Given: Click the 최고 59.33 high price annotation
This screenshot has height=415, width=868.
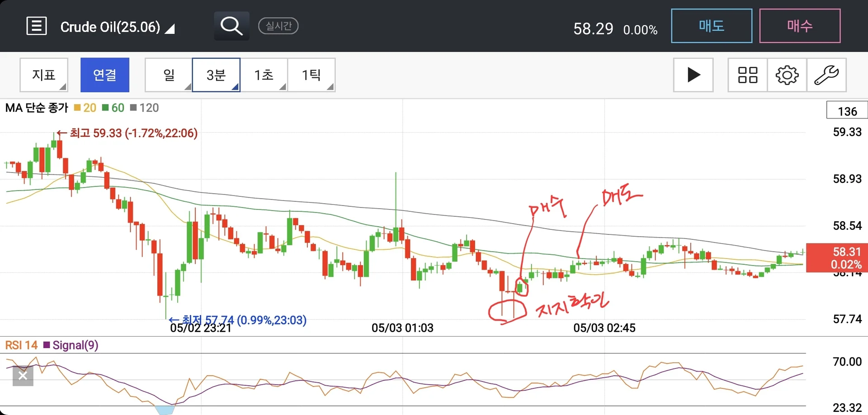Looking at the screenshot, I should (x=127, y=133).
